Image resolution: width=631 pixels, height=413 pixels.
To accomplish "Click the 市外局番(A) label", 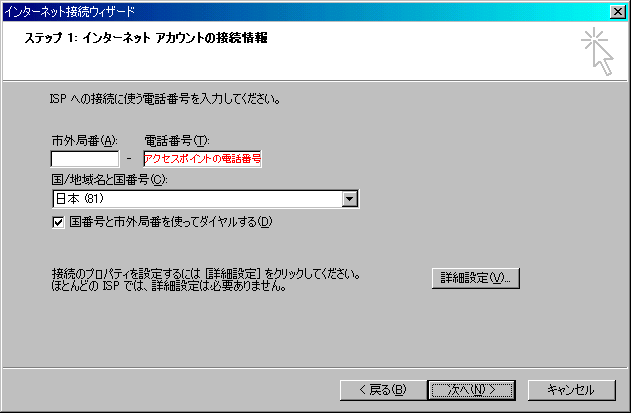I will tap(85, 140).
